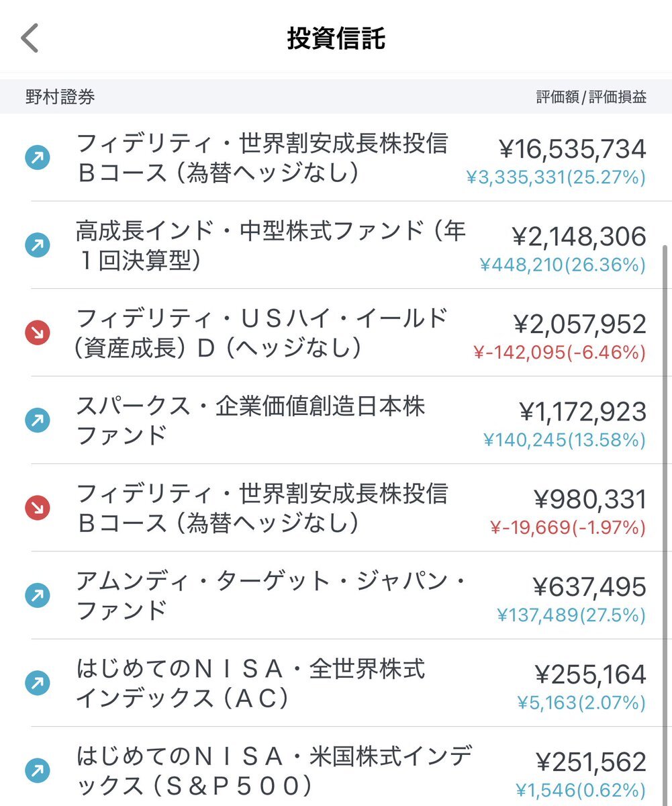Click up-arrow icon for はじめてのNISA・全世界株式インデックス
The height and width of the screenshot is (806, 672).
(38, 683)
